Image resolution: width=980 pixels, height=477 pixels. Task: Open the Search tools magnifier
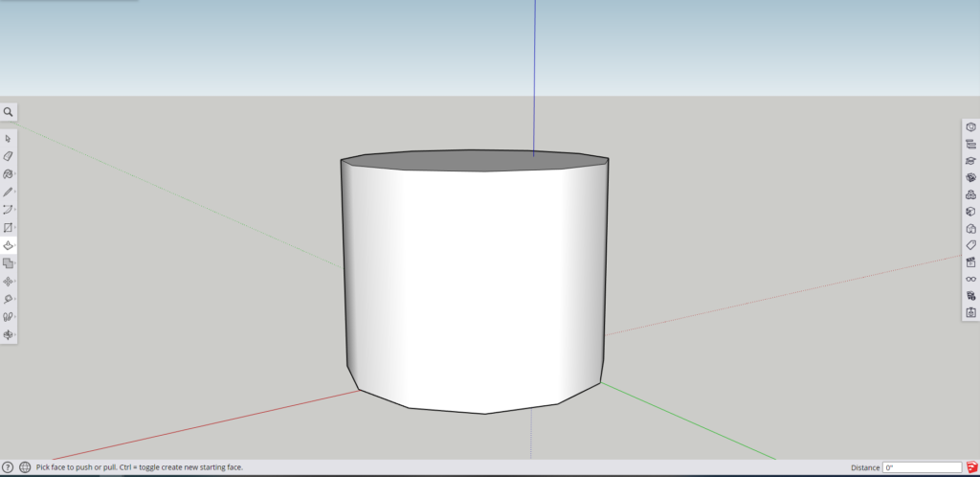coord(8,112)
